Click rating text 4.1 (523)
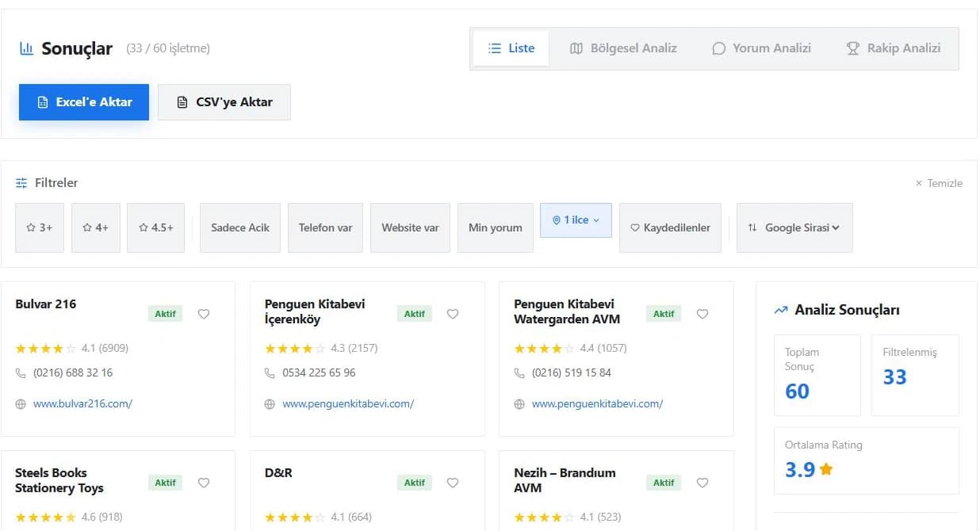980x531 pixels. (601, 517)
